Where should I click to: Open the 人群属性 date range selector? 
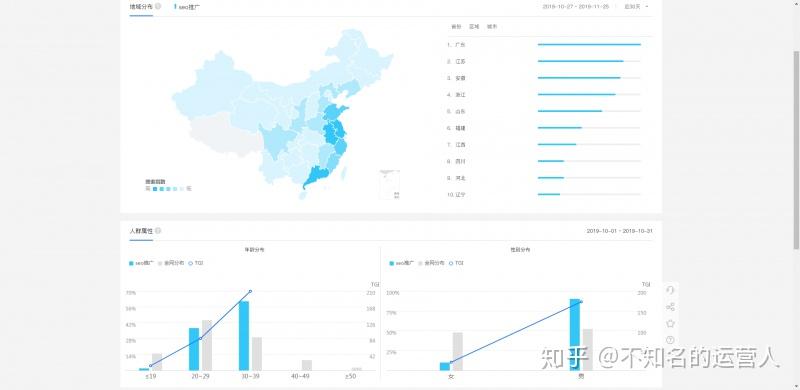(619, 231)
